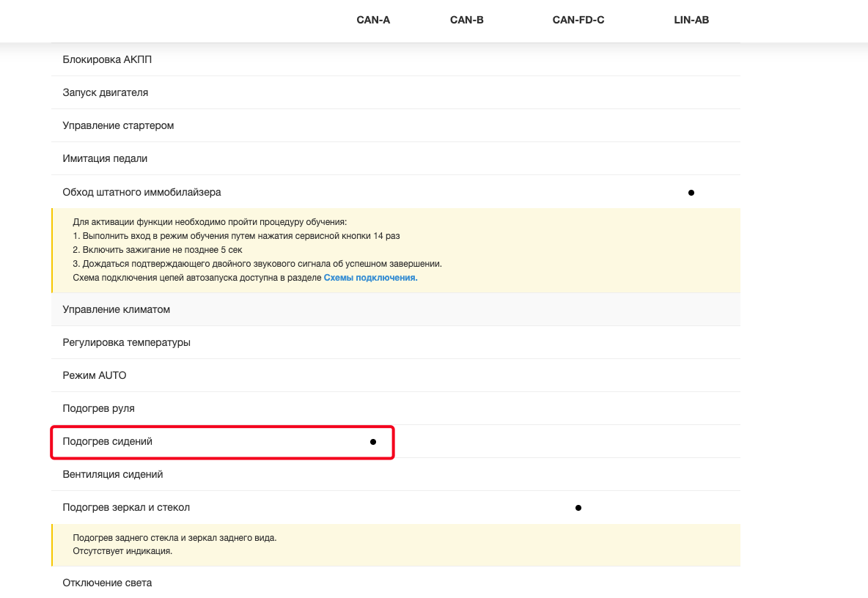Click the Обход штатного иммобилайзера row label
The image size is (868, 598).
(141, 192)
